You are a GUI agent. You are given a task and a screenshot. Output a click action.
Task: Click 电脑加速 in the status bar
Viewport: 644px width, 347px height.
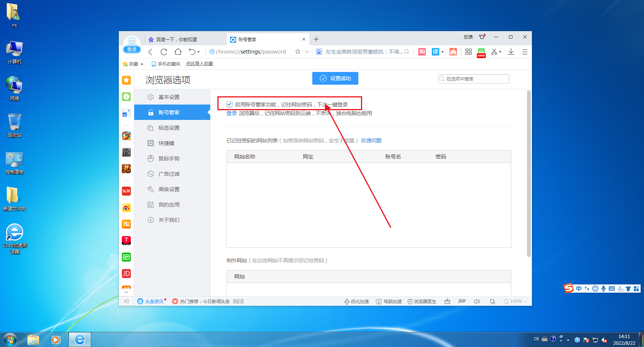pyautogui.click(x=389, y=301)
